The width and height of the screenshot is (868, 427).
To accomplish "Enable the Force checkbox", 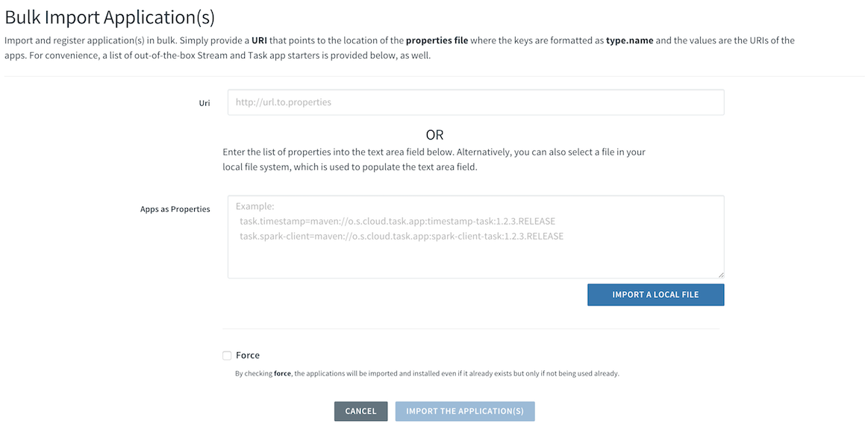I will [x=227, y=355].
